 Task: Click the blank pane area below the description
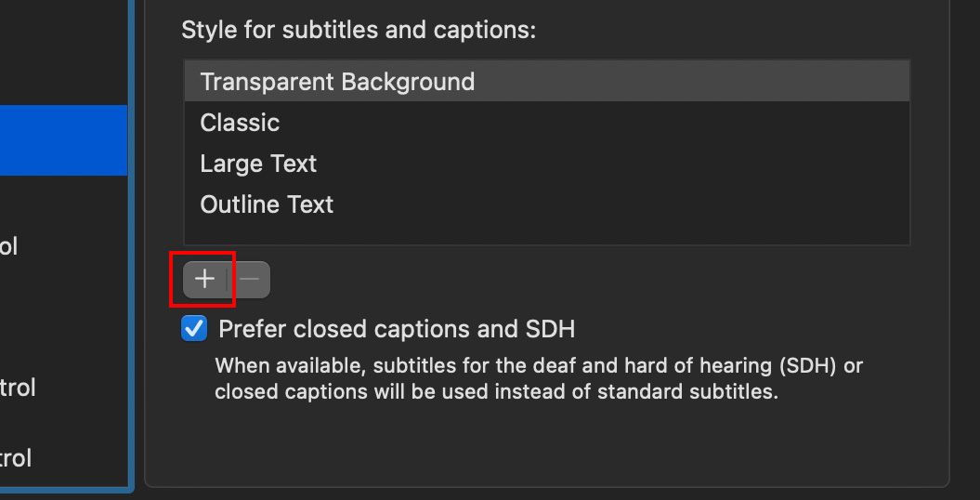click(x=546, y=444)
